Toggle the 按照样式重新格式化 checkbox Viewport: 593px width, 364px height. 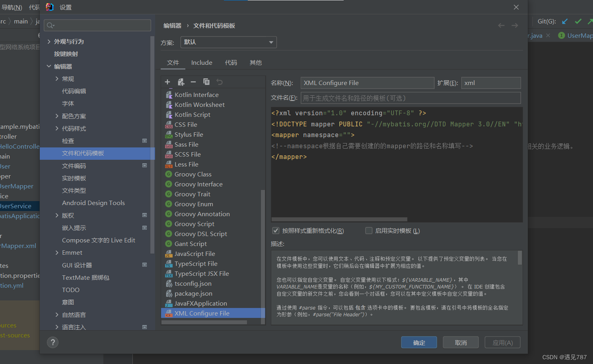click(x=275, y=230)
